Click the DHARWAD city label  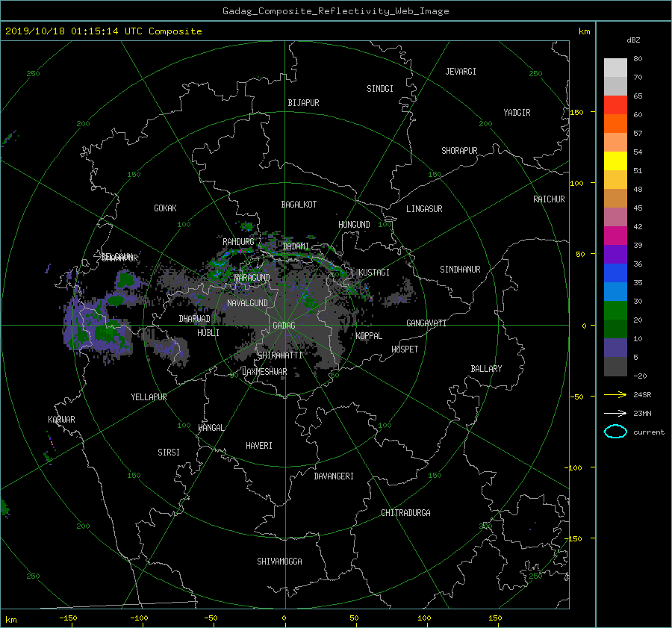195,319
